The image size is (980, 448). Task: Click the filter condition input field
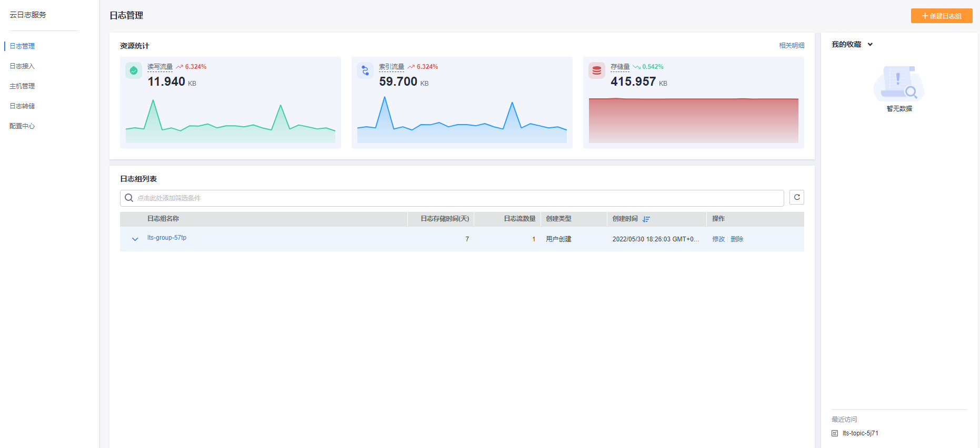click(452, 198)
